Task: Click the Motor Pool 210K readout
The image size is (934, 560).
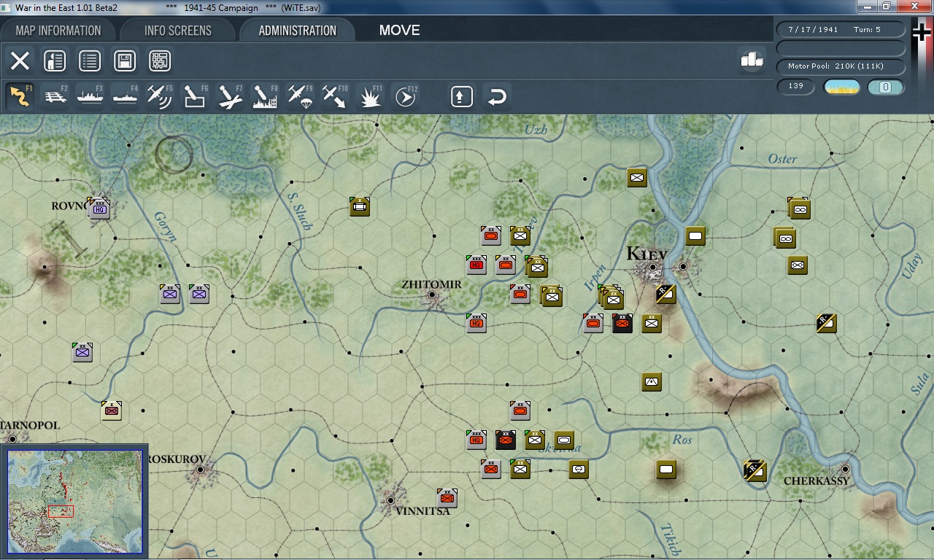Action: (x=841, y=66)
